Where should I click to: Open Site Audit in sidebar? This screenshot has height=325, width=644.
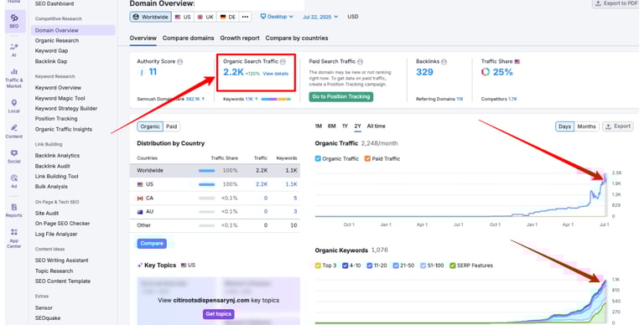tap(47, 214)
